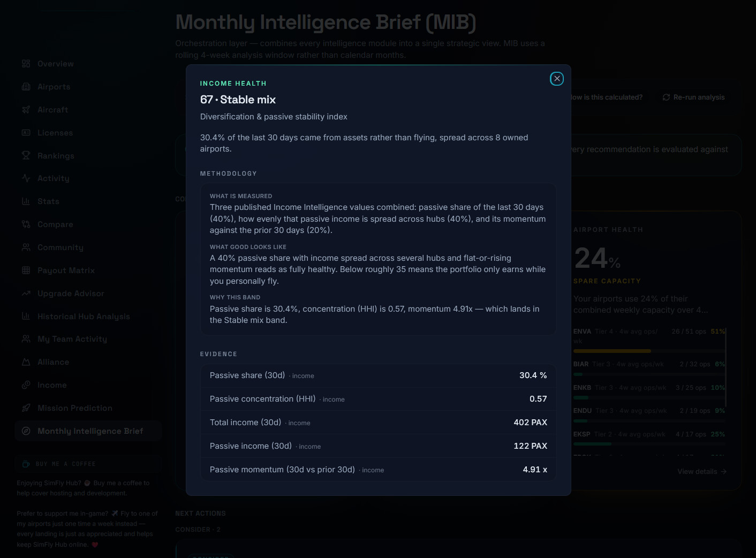This screenshot has height=558, width=756.
Task: Click the Monthly Intelligence Brief (MIB) page title
Action: click(326, 22)
